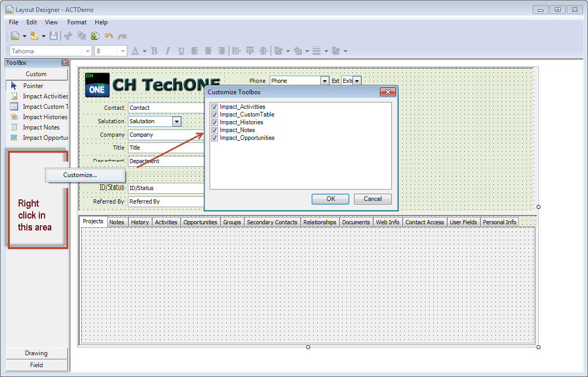Click the Save toolbar icon

click(53, 36)
